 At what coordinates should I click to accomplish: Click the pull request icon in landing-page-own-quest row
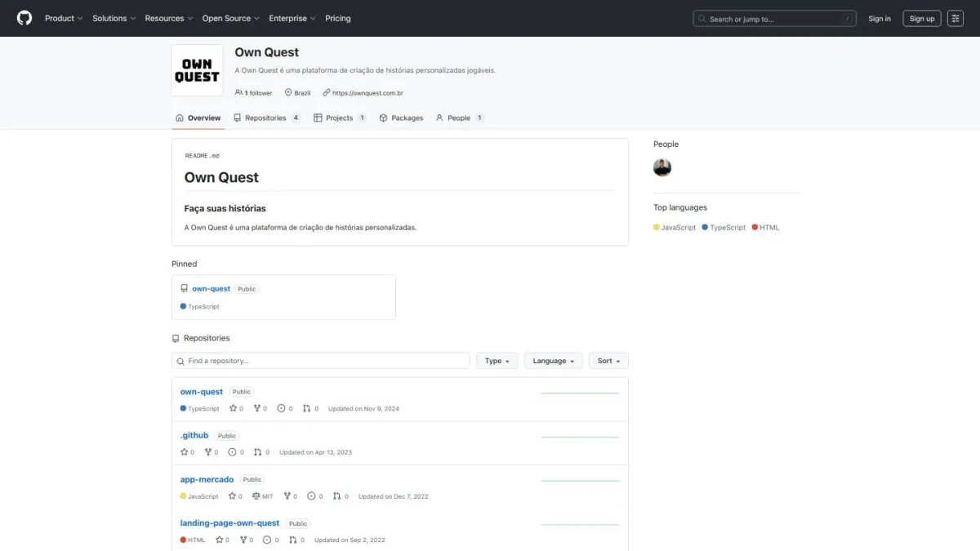[293, 540]
